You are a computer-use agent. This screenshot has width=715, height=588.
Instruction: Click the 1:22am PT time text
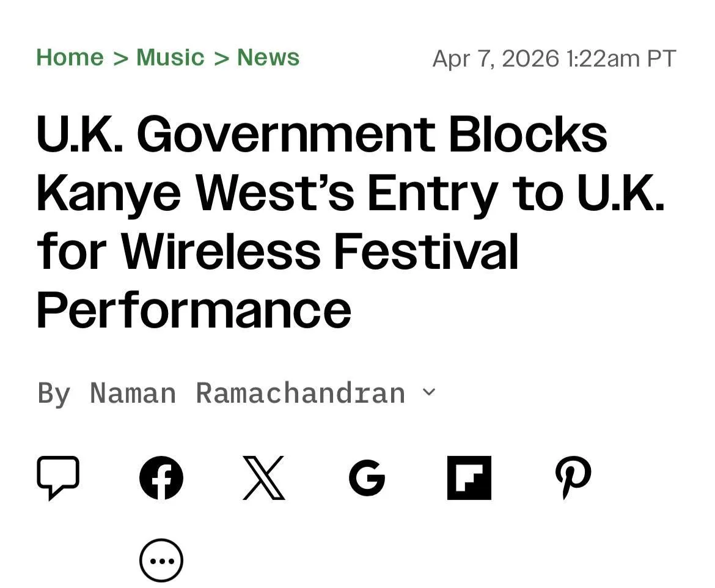[x=621, y=59]
